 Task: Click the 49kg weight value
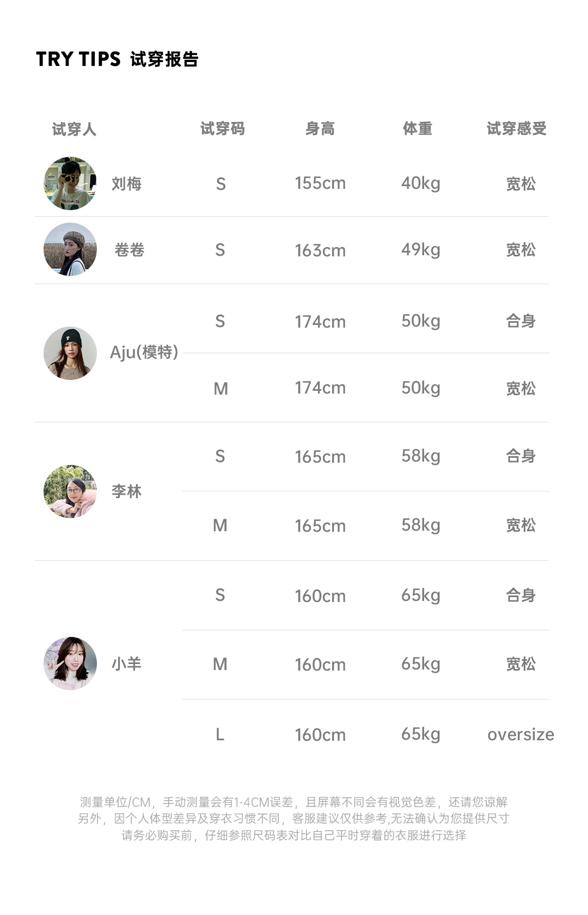point(420,250)
